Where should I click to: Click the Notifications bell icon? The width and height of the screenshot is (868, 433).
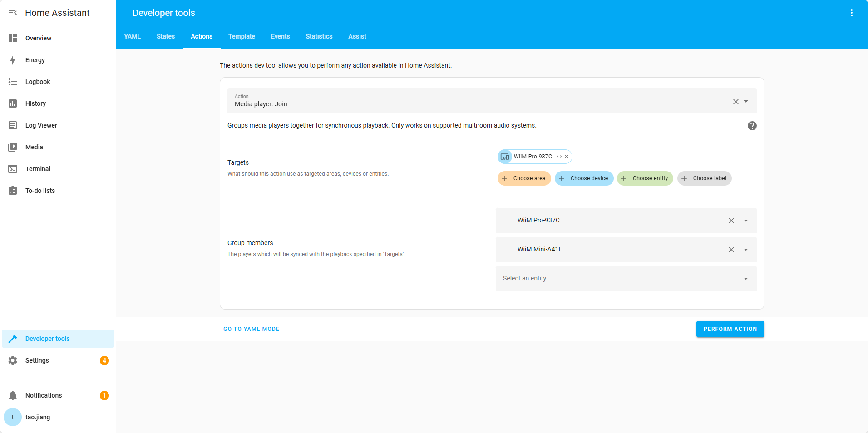pyautogui.click(x=13, y=395)
